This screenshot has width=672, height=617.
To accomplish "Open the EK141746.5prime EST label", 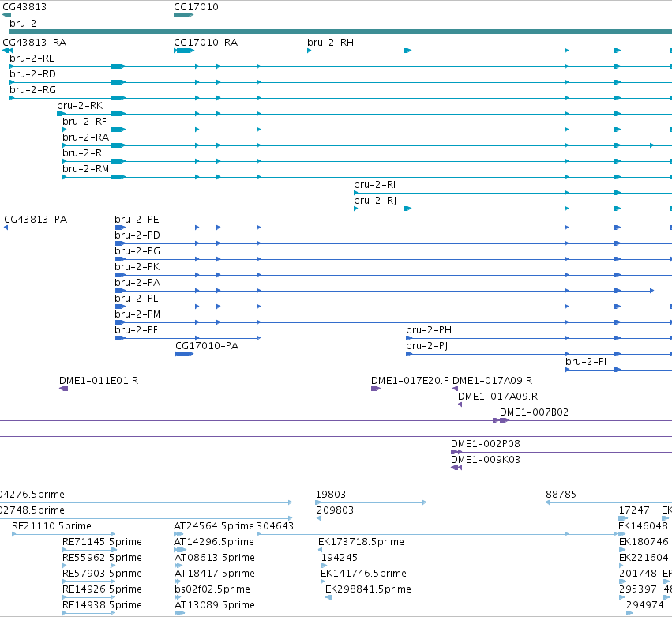I will (x=363, y=574).
